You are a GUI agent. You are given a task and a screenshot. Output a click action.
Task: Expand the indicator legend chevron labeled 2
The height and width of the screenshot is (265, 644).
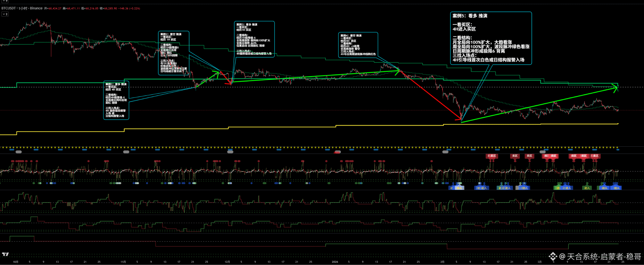(5, 14)
